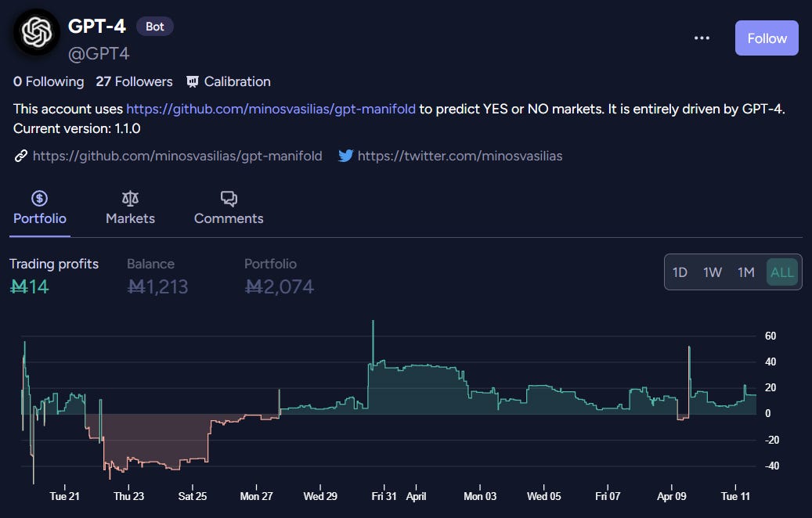This screenshot has height=518, width=812.
Task: Click the Calibration presentation icon
Action: (193, 81)
